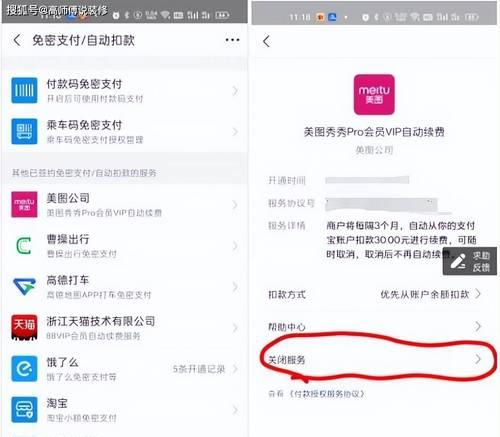
Task: Select the 淘宝 service entry
Action: pyautogui.click(x=125, y=410)
